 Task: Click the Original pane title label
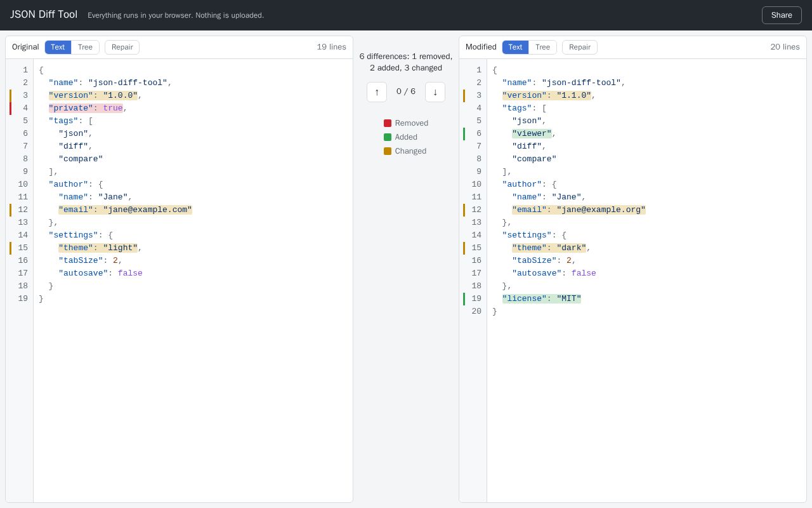point(25,47)
